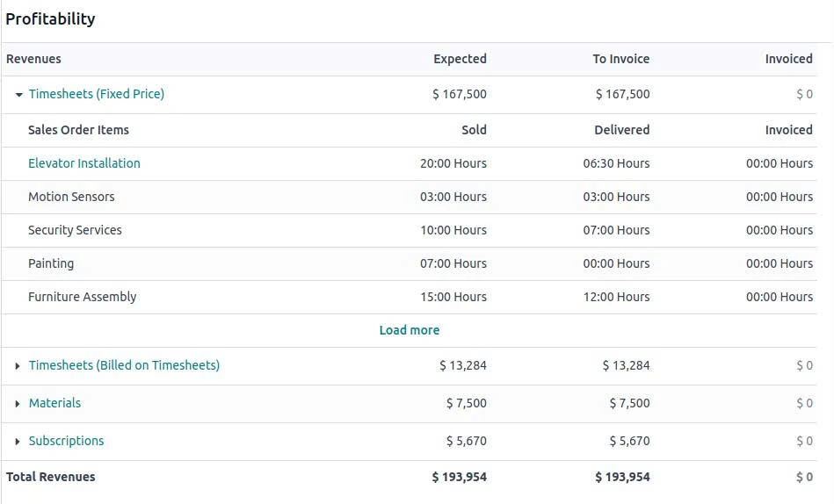Click the Profitability section heading
This screenshot has width=834, height=504.
50,18
